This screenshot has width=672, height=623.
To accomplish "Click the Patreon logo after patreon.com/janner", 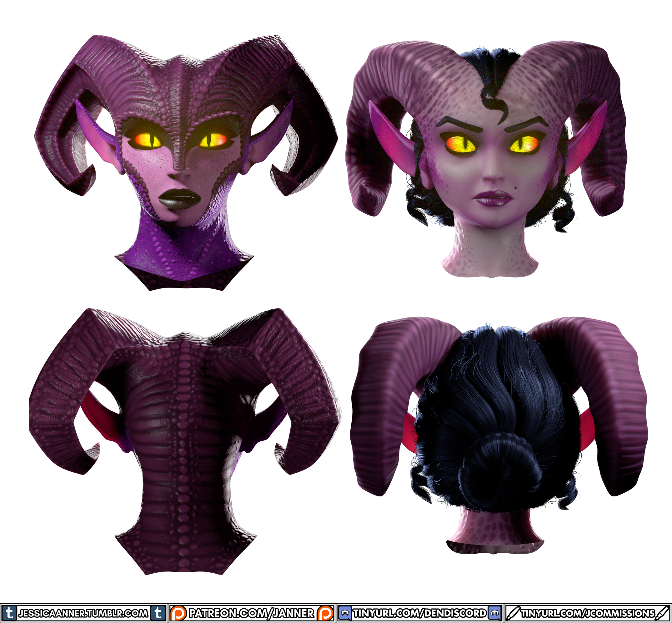I will 325,613.
